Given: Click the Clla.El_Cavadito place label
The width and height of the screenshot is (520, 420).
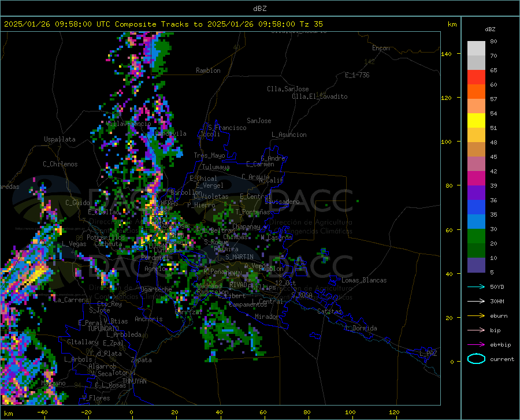Looking at the screenshot, I should 320,96.
